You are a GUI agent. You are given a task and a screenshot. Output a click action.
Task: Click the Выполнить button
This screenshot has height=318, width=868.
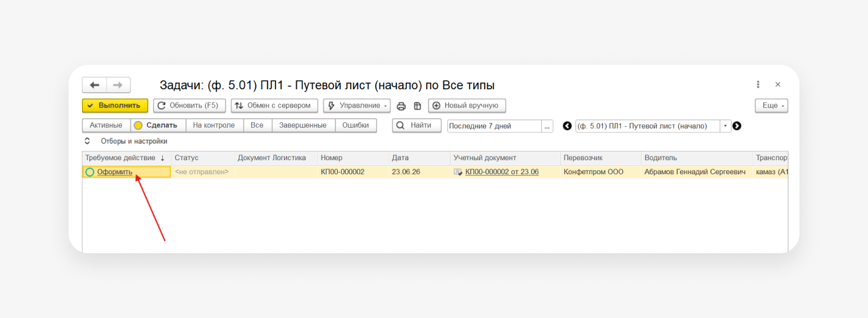(115, 106)
